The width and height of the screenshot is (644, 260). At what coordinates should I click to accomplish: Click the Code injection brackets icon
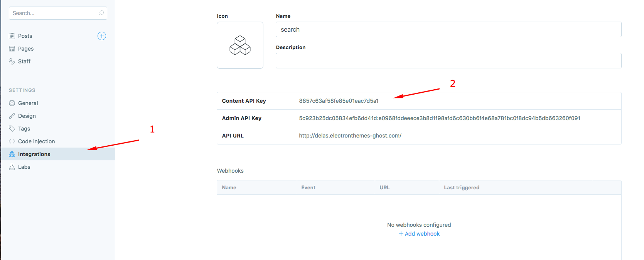[x=12, y=141]
